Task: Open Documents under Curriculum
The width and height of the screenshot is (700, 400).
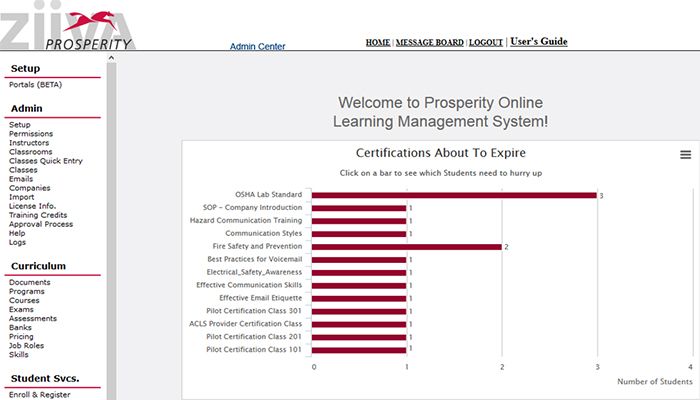Action: 29,282
